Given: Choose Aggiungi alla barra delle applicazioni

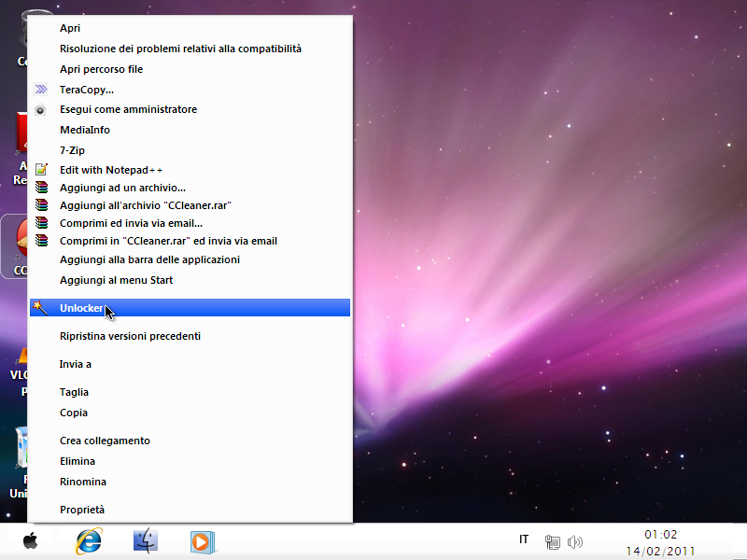Looking at the screenshot, I should 190,259.
